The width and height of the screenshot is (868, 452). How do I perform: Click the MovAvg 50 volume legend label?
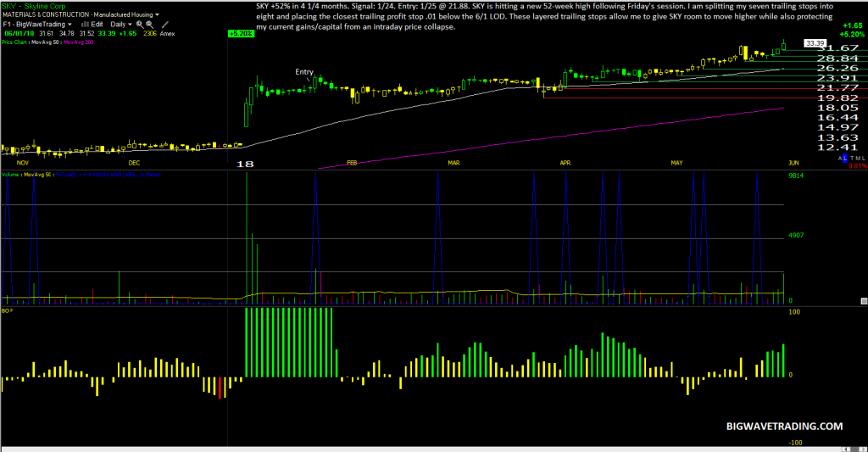[37, 175]
